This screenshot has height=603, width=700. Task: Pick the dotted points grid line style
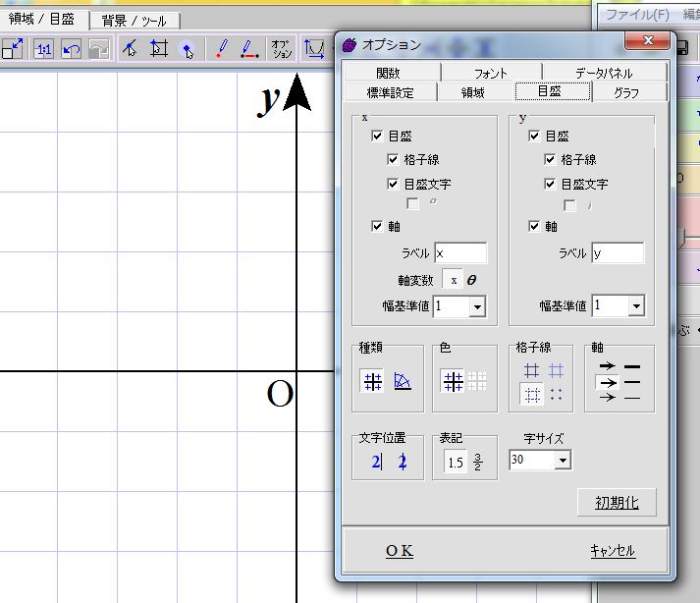[x=558, y=394]
